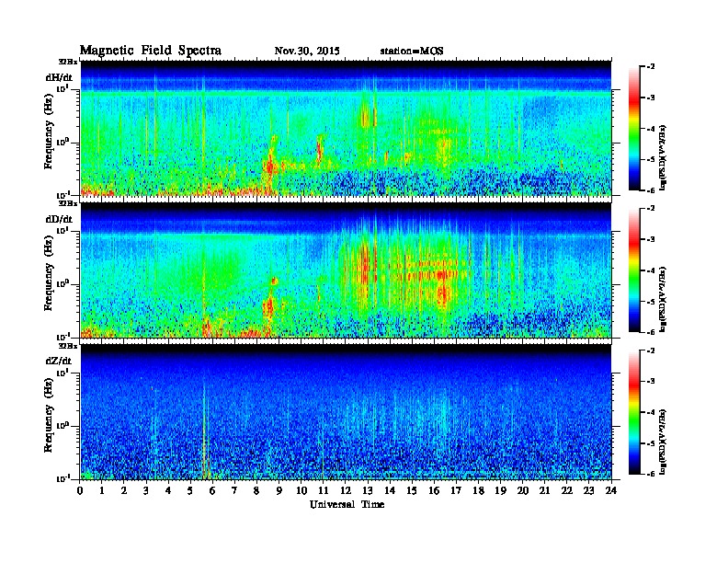728x563 pixels.
Task: Click hour 20 on Universal Time axis
Action: tap(523, 490)
